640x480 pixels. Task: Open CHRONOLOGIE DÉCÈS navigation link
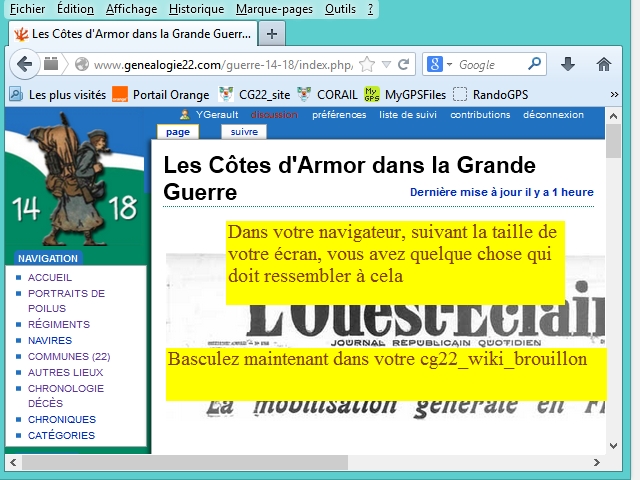click(x=66, y=396)
